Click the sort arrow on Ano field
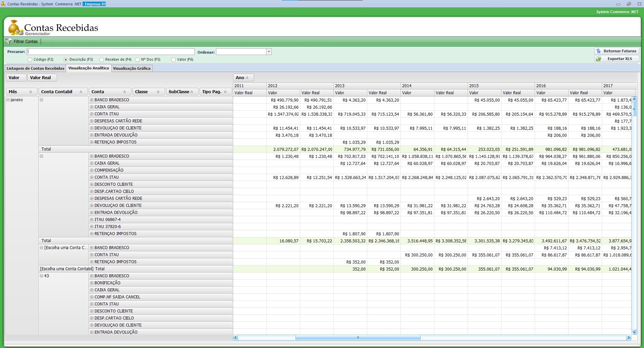This screenshot has width=644, height=348. click(247, 78)
